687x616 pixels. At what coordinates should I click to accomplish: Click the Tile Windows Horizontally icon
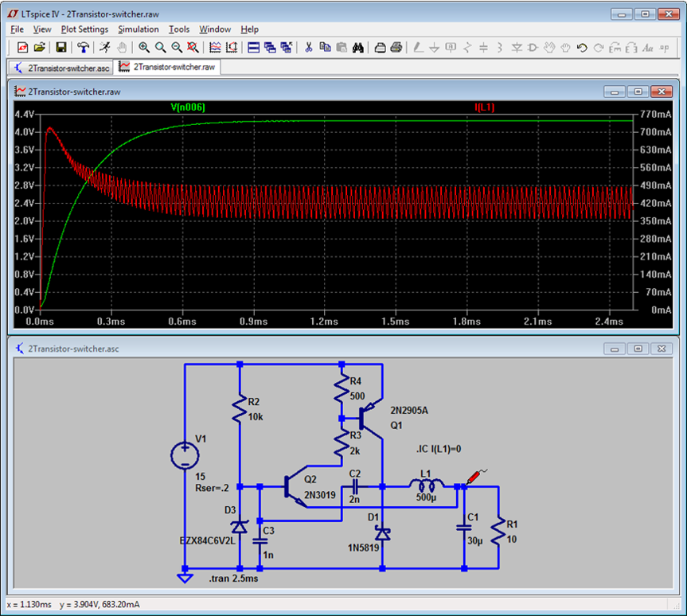click(x=254, y=48)
